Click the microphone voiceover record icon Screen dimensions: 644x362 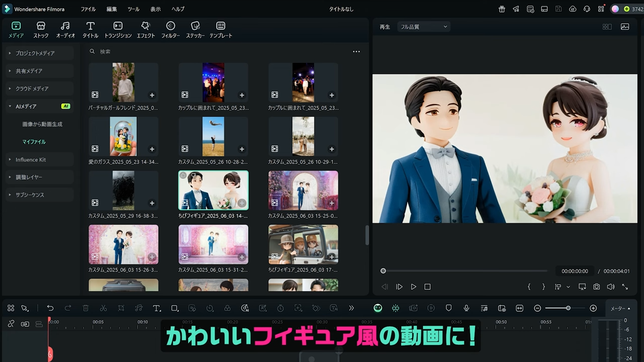[466, 308]
